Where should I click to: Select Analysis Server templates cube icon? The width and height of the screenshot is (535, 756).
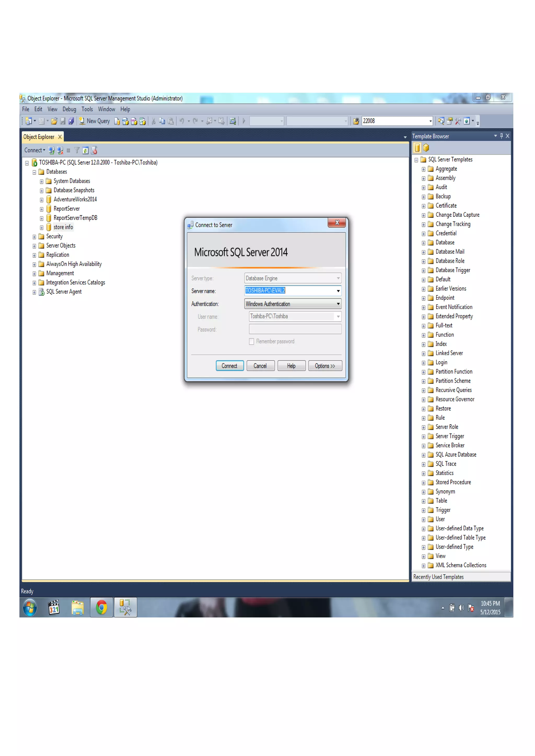(426, 148)
